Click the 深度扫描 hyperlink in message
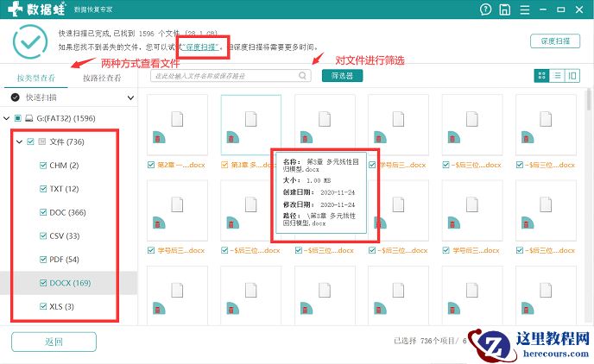 pos(201,47)
